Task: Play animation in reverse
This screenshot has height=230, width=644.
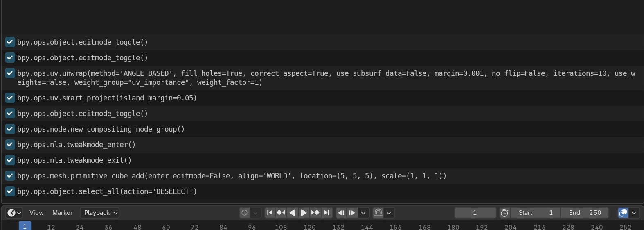Action: pos(292,213)
